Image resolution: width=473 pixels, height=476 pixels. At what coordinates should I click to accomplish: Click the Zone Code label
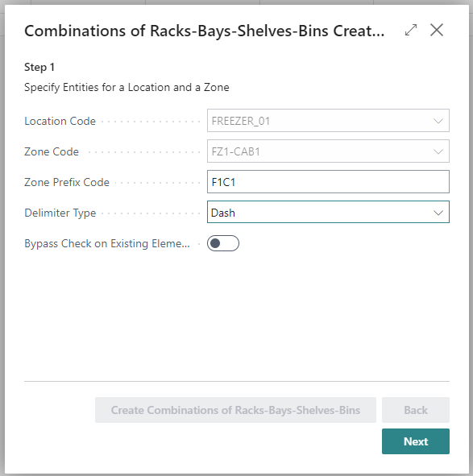click(x=52, y=151)
